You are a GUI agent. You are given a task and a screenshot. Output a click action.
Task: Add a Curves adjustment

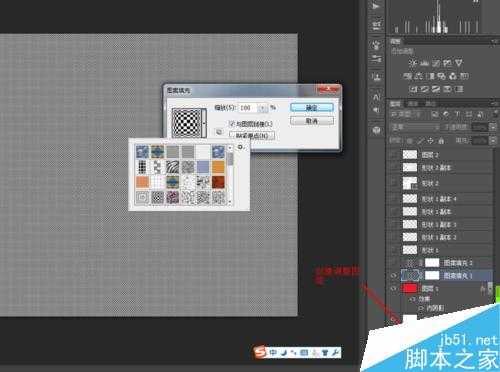point(436,63)
